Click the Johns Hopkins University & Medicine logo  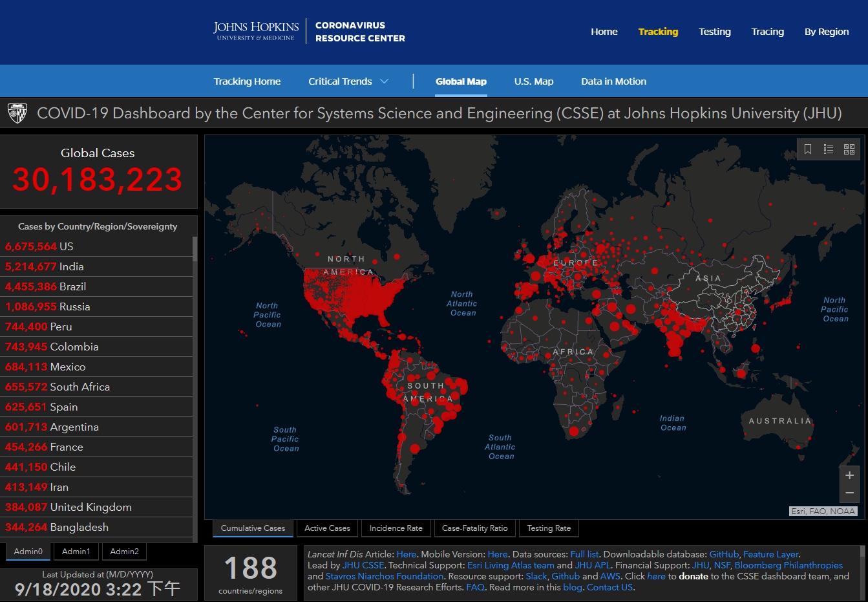[256, 31]
